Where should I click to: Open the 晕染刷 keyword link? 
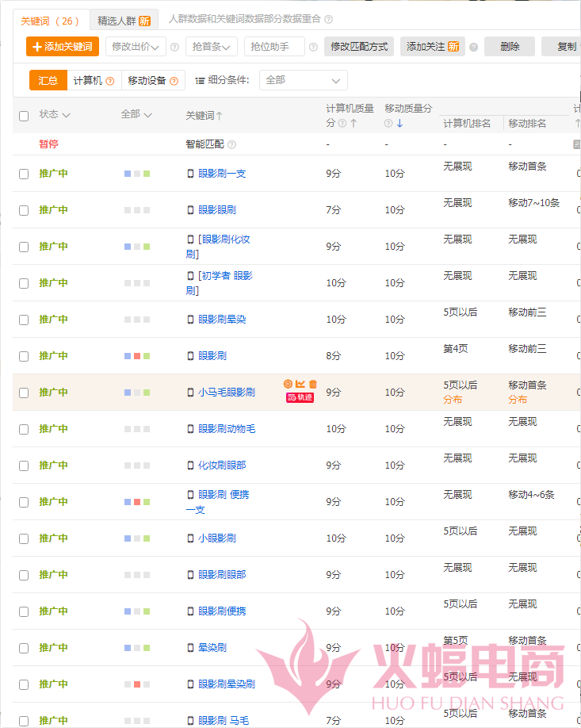tap(212, 648)
